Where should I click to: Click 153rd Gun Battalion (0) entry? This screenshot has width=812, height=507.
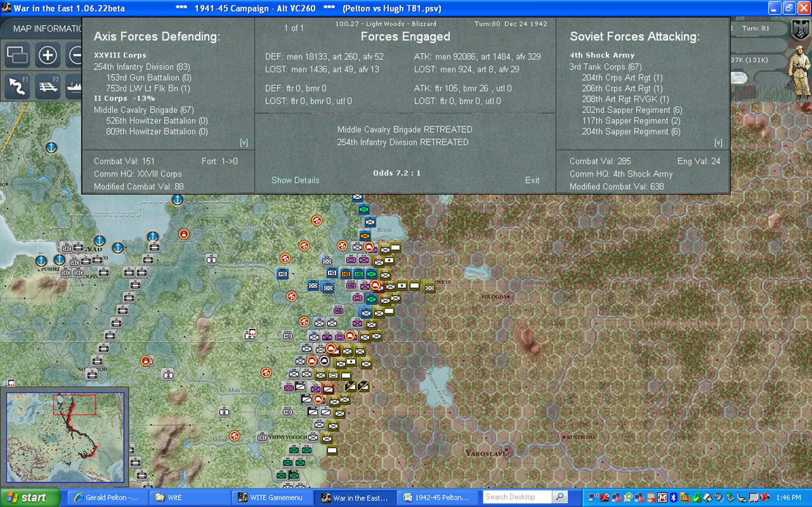[148, 78]
